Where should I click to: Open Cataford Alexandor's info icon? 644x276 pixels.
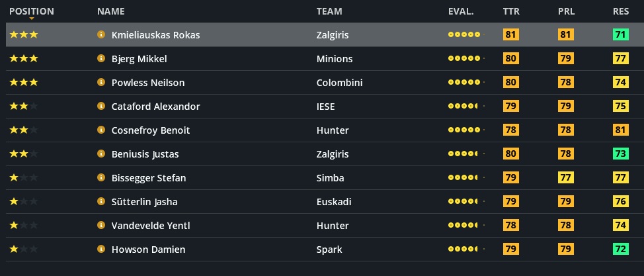pos(101,107)
